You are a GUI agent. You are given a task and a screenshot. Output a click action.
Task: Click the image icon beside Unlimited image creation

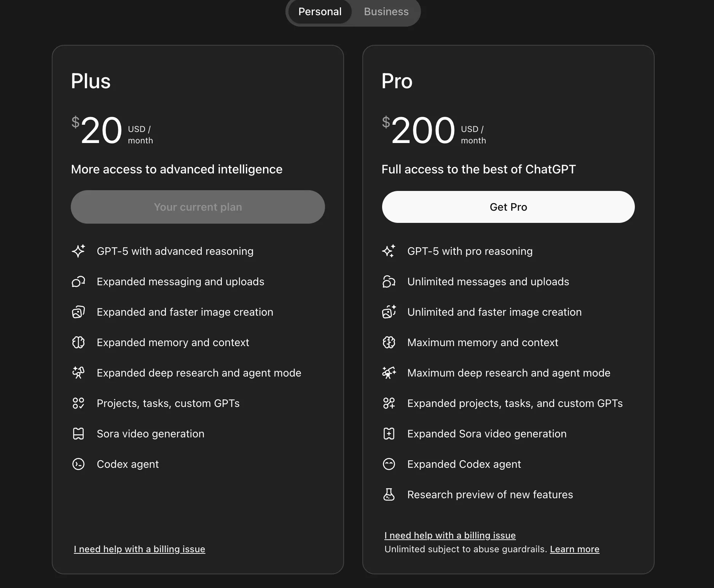(389, 312)
